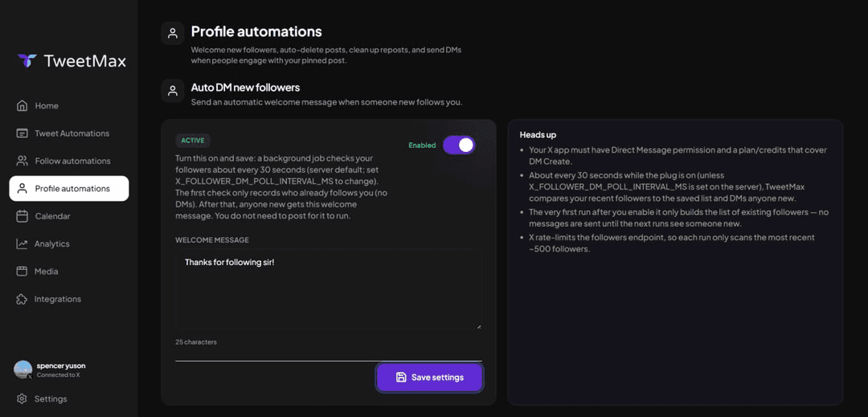Screen dimensions: 868x417
Task: Click the spencer yuson account name
Action: point(61,366)
